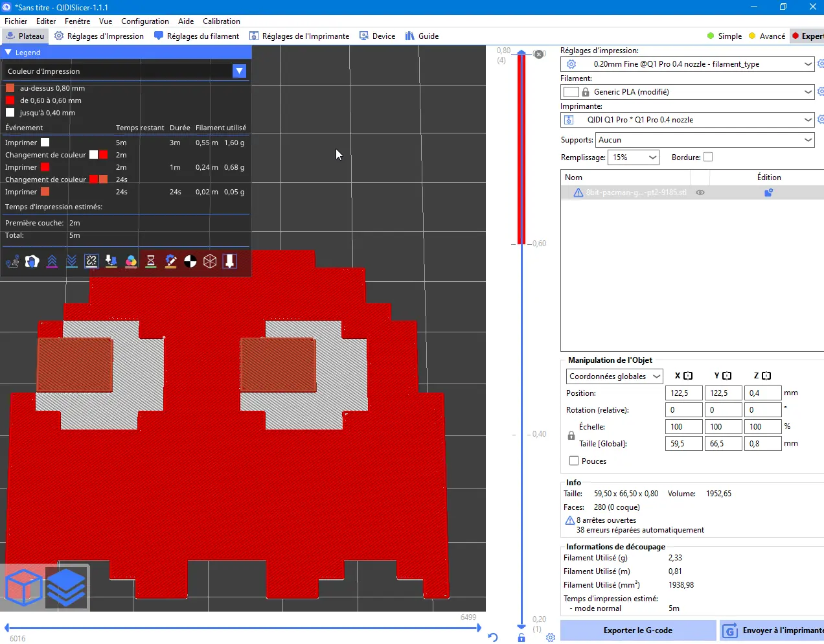Image resolution: width=824 pixels, height=644 pixels.
Task: Click the Échelle Z percentage field
Action: (x=763, y=427)
